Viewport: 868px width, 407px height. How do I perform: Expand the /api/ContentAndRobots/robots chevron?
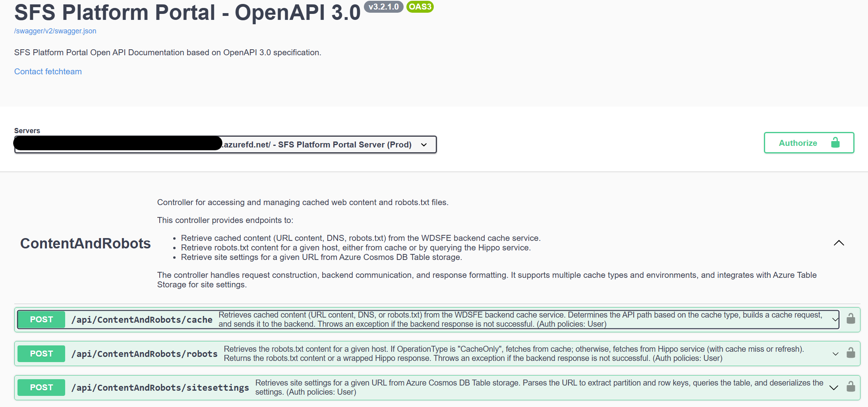click(835, 354)
